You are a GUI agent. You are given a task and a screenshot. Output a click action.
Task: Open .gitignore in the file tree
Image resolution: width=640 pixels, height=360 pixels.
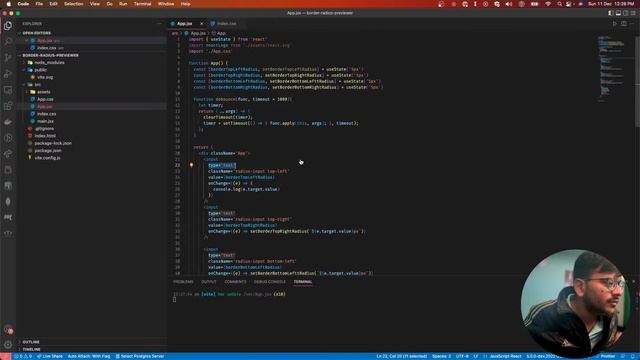[x=44, y=129]
